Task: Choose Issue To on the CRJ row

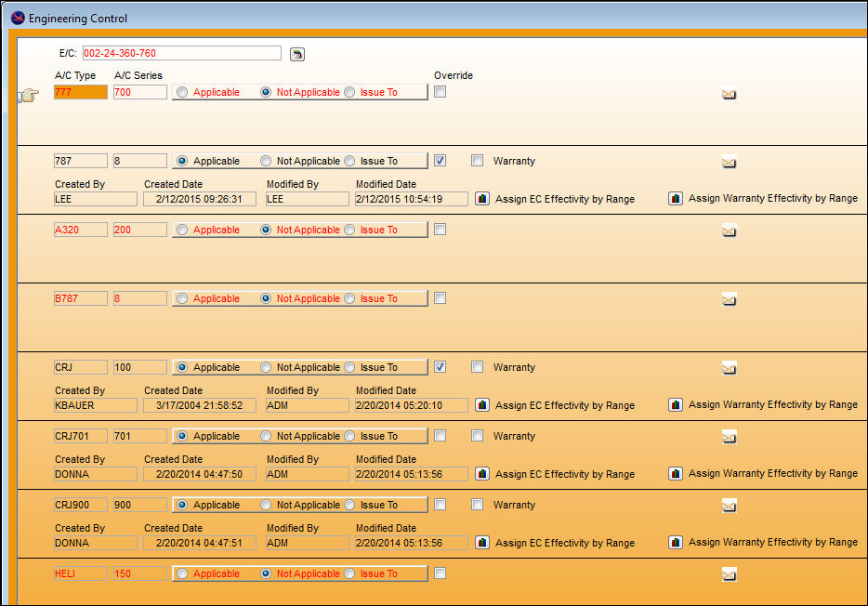Action: click(x=349, y=367)
